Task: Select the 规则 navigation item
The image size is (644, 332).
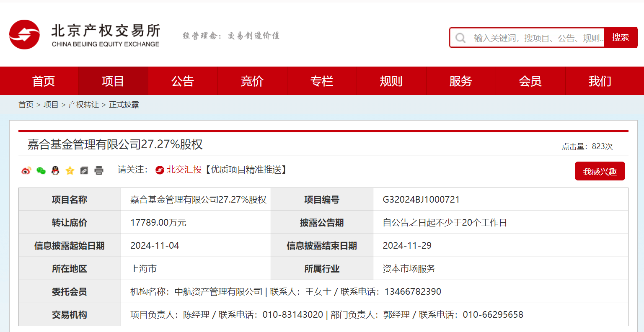Action: (x=391, y=81)
